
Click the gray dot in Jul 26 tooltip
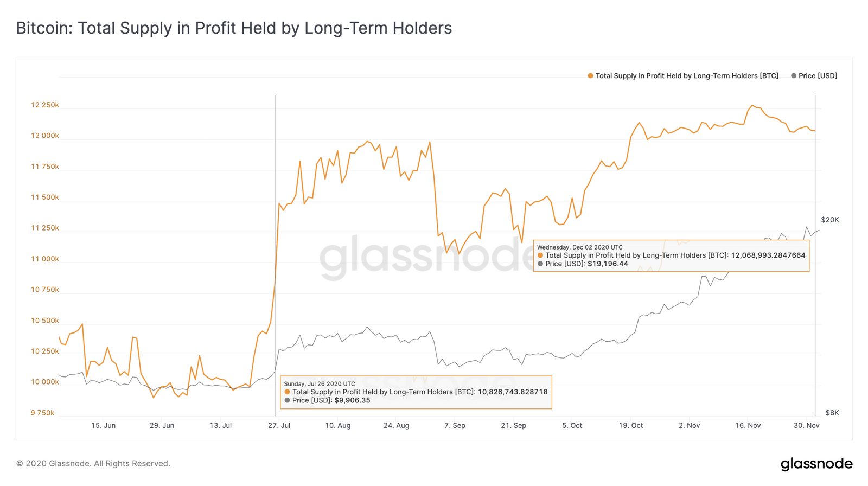tap(287, 401)
